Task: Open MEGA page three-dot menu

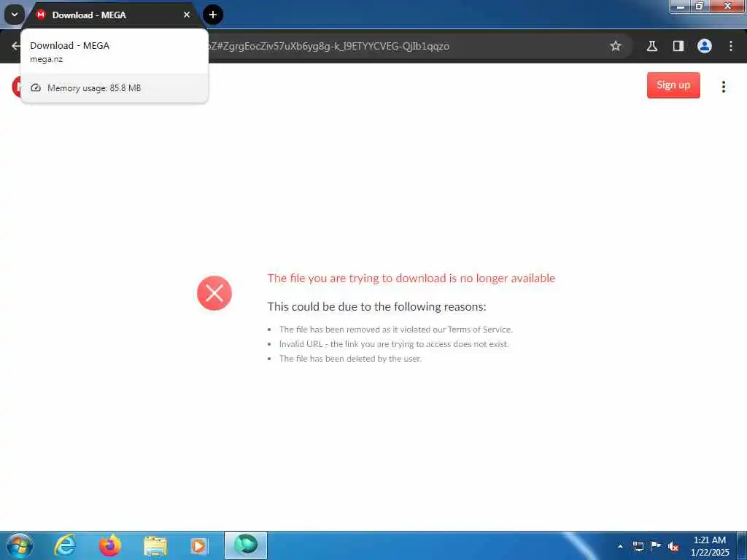Action: [723, 86]
